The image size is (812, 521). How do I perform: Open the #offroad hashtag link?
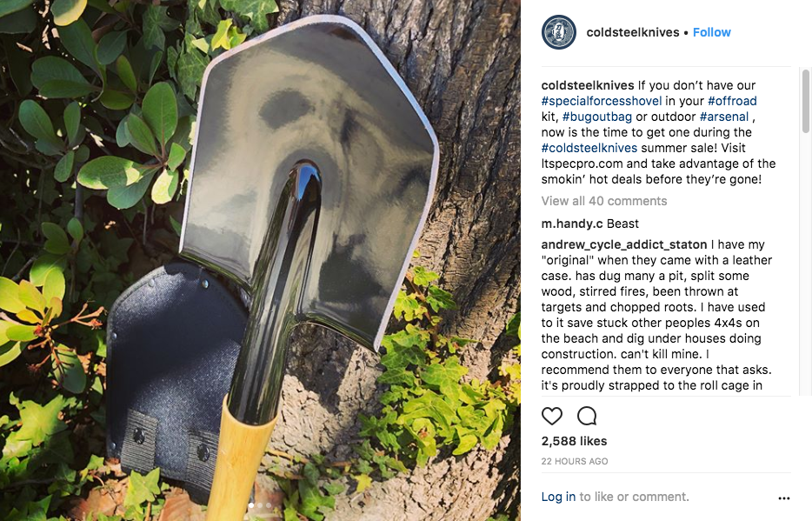click(732, 101)
